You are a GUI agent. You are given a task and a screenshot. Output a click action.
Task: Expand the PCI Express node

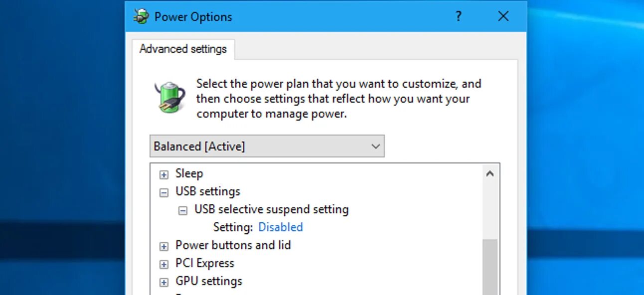[163, 264]
